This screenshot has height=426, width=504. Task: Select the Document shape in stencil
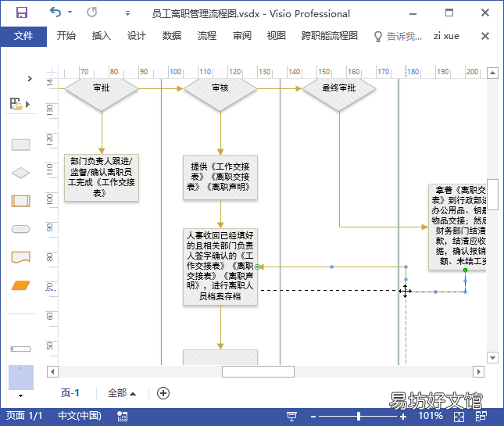tap(21, 257)
